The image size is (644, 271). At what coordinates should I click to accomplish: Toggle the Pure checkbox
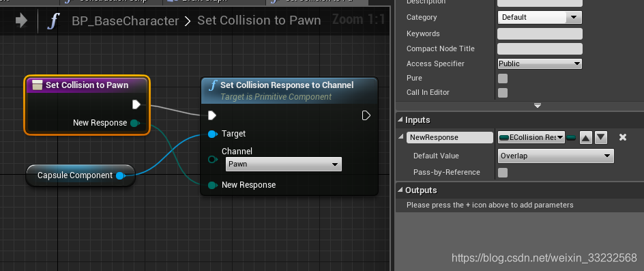point(503,78)
